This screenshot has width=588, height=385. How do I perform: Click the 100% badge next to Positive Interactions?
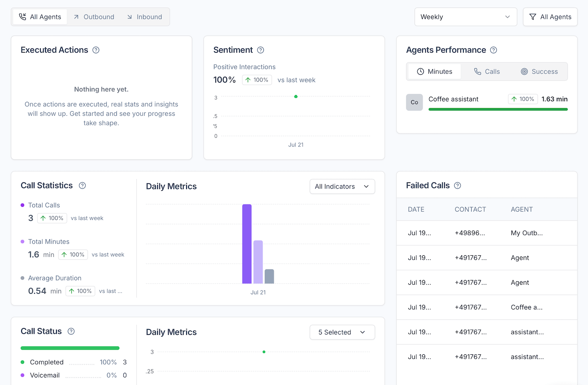pyautogui.click(x=257, y=80)
